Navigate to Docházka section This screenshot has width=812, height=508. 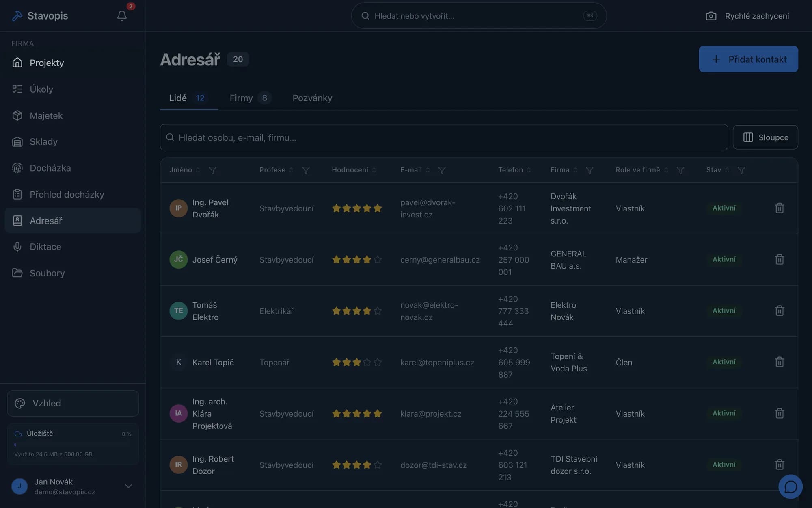point(73,168)
